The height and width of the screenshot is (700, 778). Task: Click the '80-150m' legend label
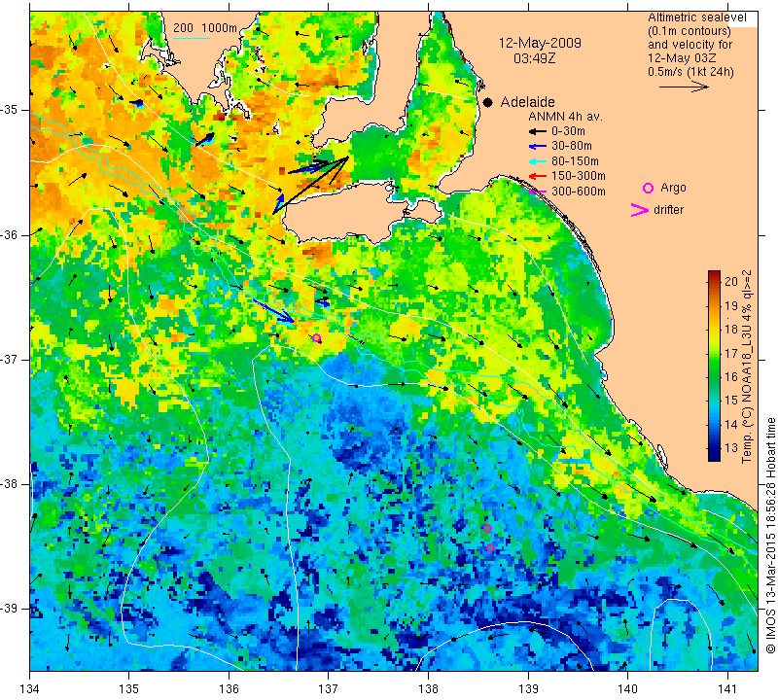[575, 161]
